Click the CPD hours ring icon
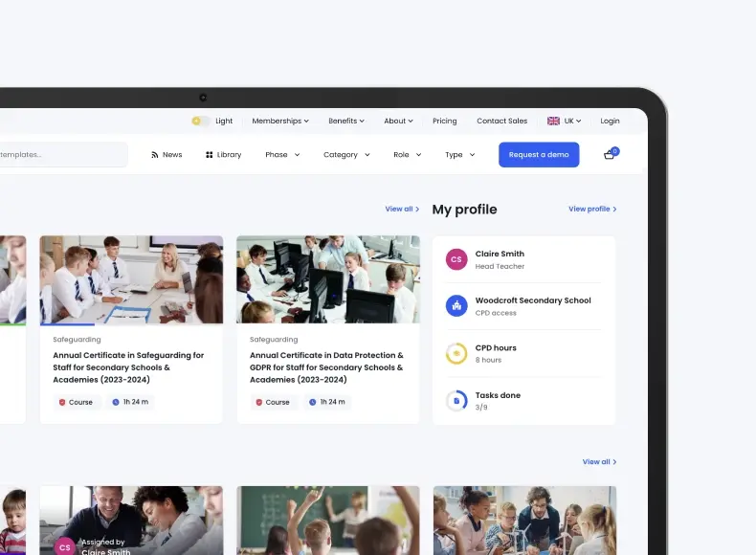Image resolution: width=756 pixels, height=555 pixels. click(456, 353)
